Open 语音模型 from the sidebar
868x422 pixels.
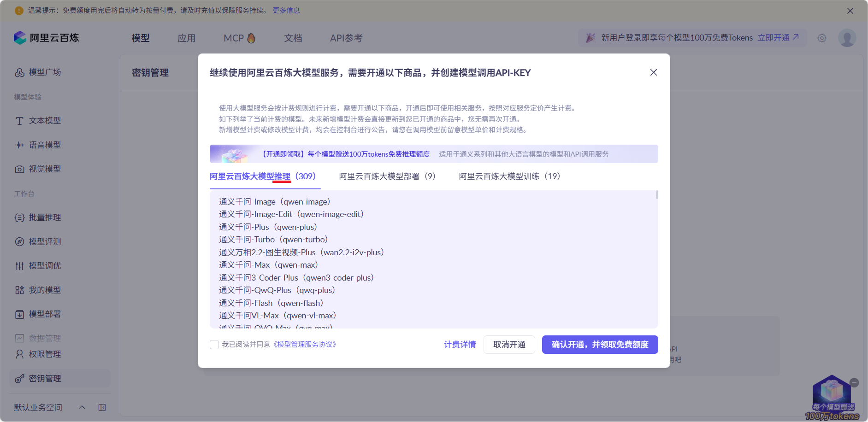[19, 145]
